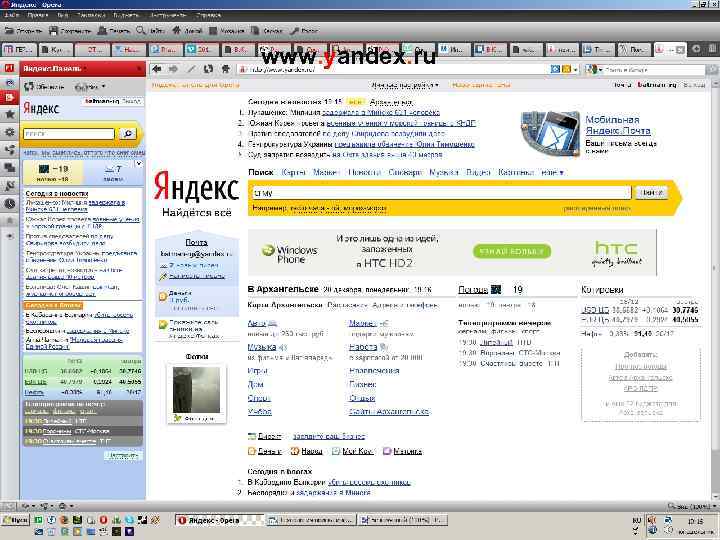Click the red Yandex panel icon atop the side strip
The height and width of the screenshot is (540, 720).
point(9,68)
